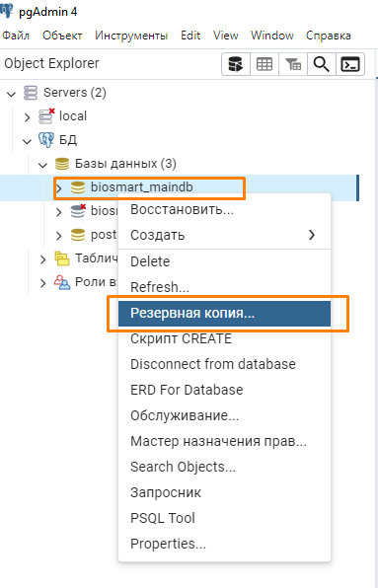
Task: Open the Edit menu
Action: [x=190, y=36]
